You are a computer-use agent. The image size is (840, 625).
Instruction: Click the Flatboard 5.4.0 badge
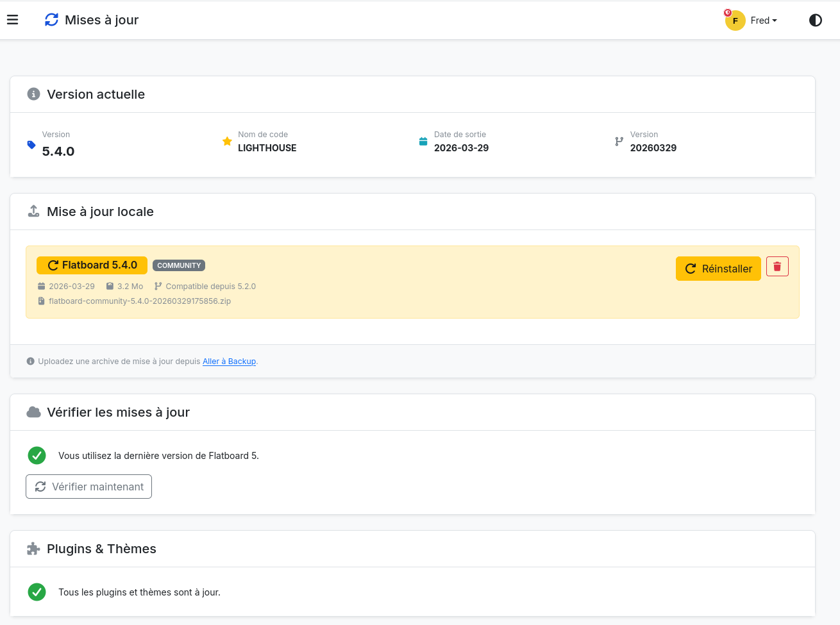coord(92,265)
